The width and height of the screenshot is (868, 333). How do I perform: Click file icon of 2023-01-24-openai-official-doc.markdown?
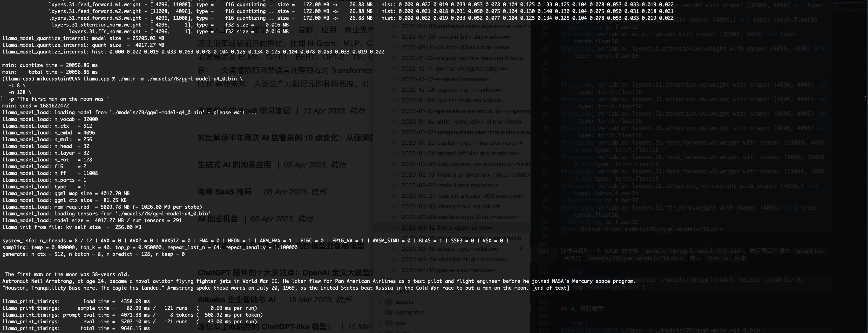tap(394, 153)
